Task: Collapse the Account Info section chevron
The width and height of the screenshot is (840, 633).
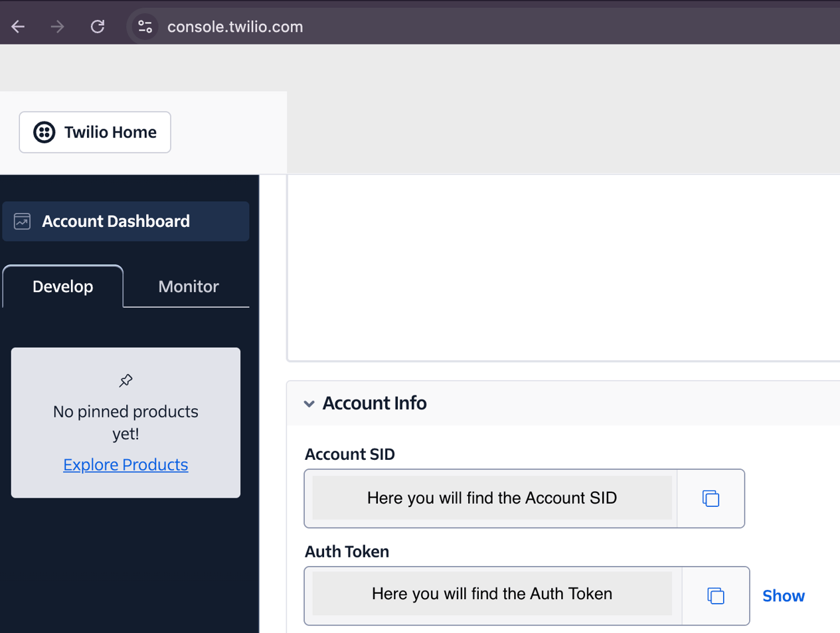Action: pyautogui.click(x=309, y=403)
